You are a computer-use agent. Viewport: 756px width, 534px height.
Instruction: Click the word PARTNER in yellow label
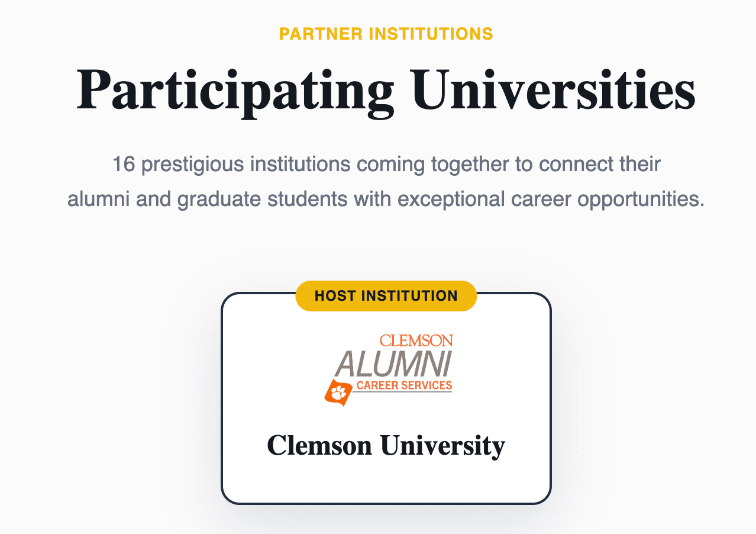point(321,34)
